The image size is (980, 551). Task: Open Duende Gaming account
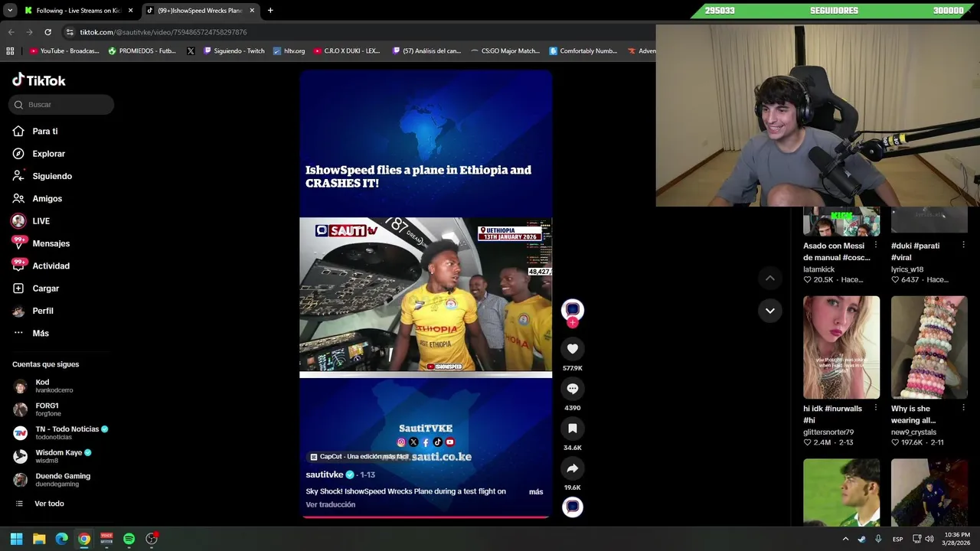[52, 479]
